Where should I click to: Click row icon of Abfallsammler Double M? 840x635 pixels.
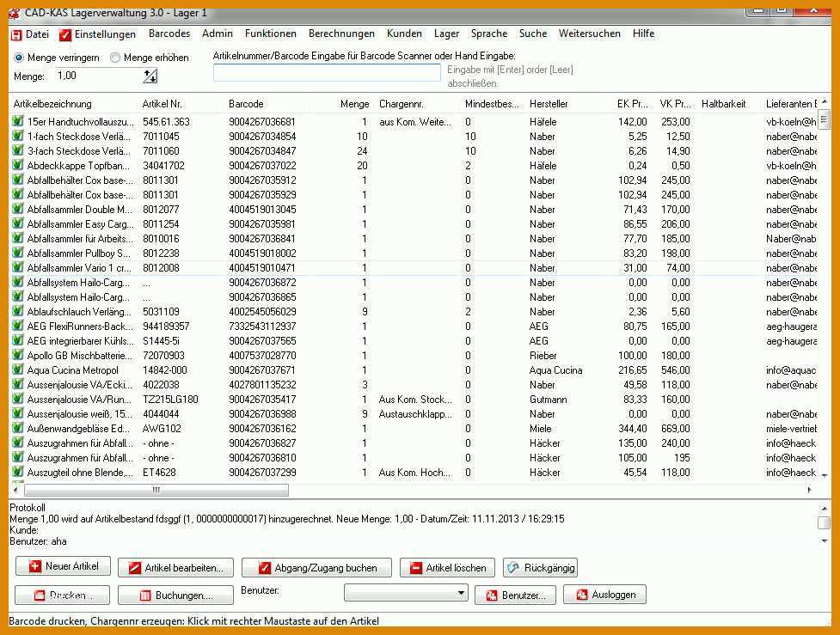tap(18, 210)
